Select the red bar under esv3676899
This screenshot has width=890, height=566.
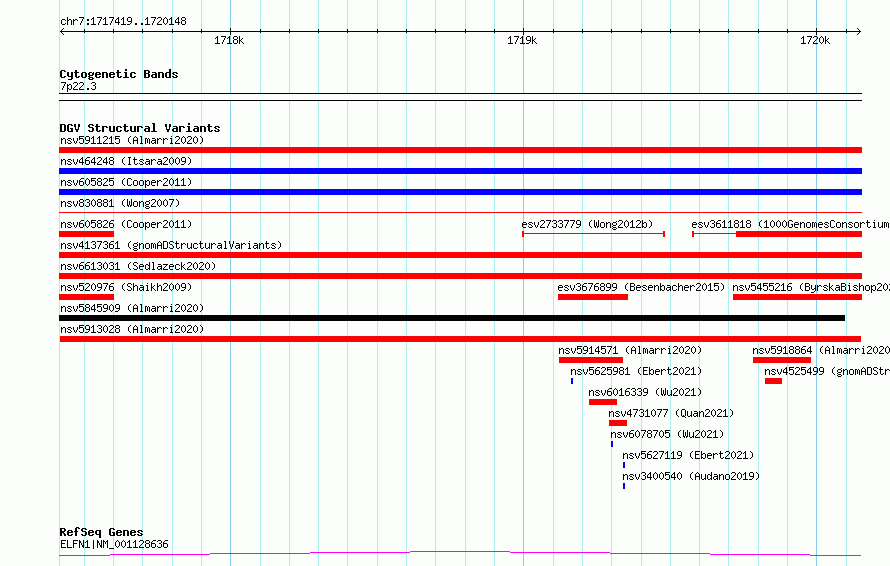click(x=593, y=297)
